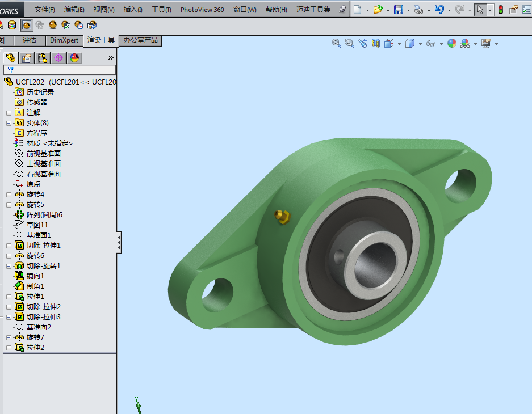Click Previous View icon
532x414 pixels.
tap(363, 43)
